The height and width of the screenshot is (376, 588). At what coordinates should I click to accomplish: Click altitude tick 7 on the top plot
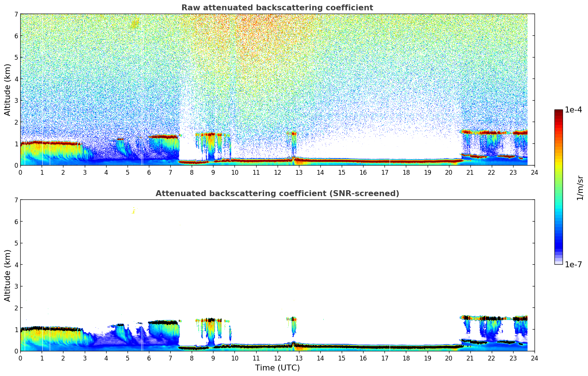click(x=16, y=14)
